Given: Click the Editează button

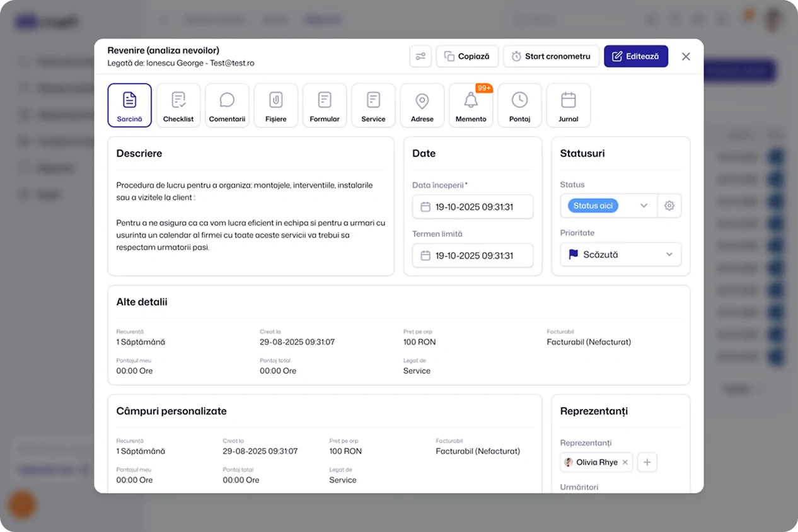Looking at the screenshot, I should (x=636, y=56).
